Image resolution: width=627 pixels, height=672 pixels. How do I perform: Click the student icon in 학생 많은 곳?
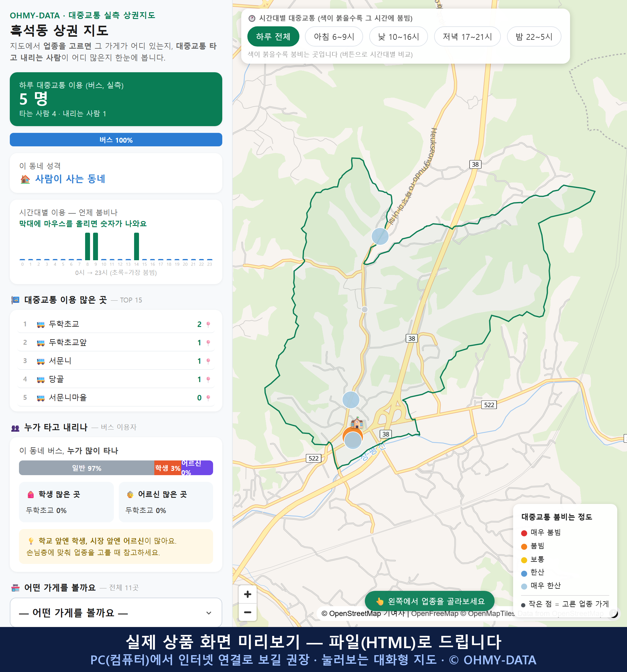[x=31, y=494]
